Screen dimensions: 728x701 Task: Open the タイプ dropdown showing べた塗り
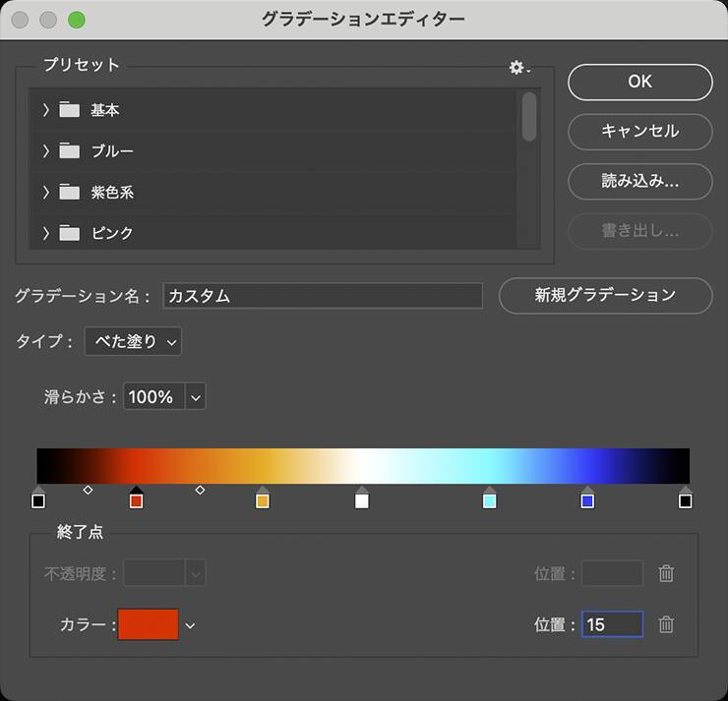(133, 342)
